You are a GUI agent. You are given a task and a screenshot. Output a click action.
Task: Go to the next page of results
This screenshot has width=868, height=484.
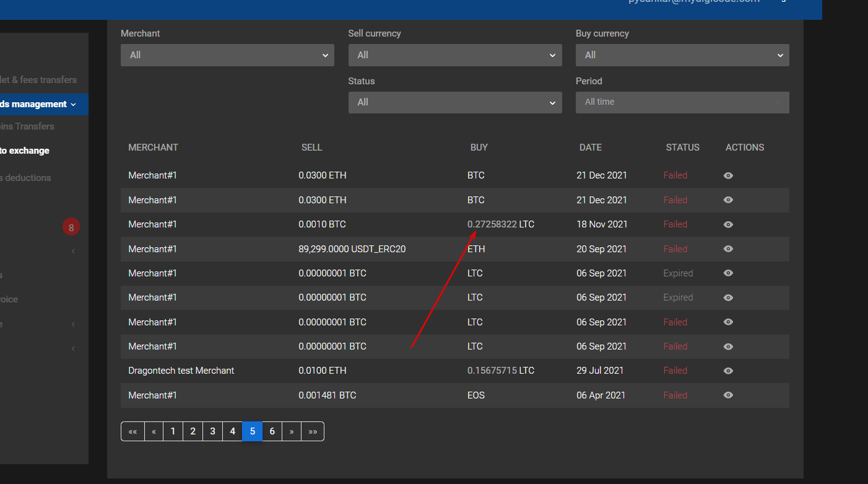click(292, 431)
